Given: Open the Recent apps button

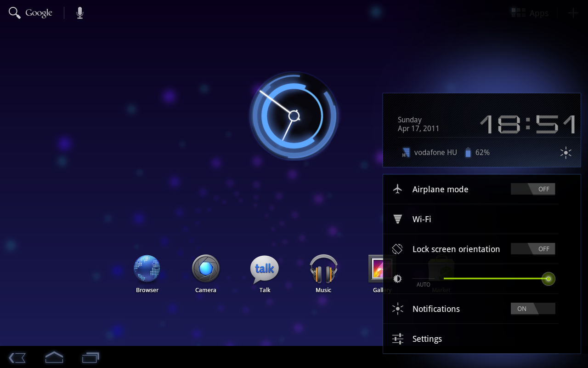Looking at the screenshot, I should click(x=90, y=357).
